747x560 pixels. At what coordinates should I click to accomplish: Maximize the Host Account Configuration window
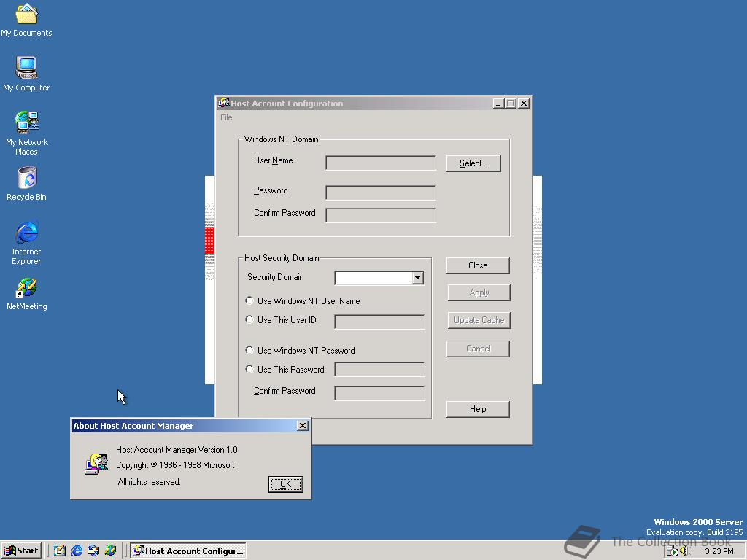(x=511, y=104)
